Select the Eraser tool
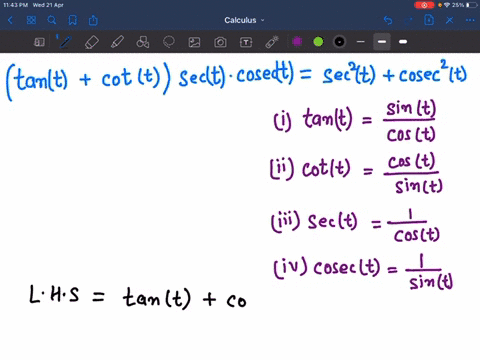480x360 pixels. (x=92, y=42)
